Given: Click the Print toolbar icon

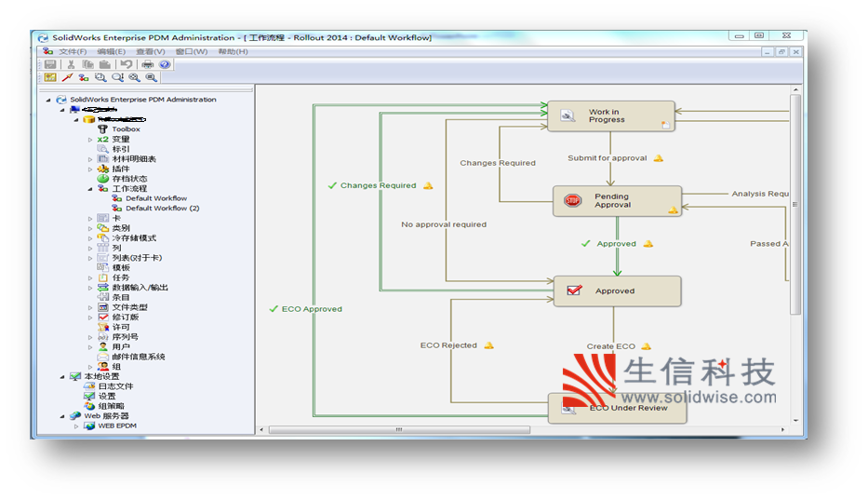Looking at the screenshot, I should pyautogui.click(x=147, y=64).
